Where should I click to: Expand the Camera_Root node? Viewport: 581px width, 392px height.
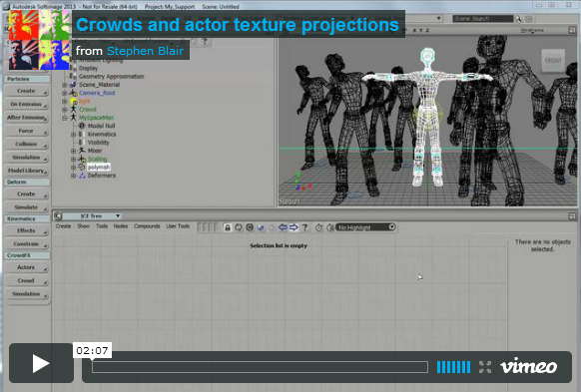click(65, 93)
